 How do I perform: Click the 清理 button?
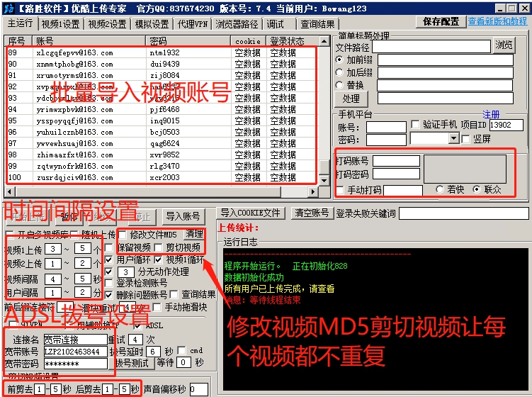tap(194, 234)
